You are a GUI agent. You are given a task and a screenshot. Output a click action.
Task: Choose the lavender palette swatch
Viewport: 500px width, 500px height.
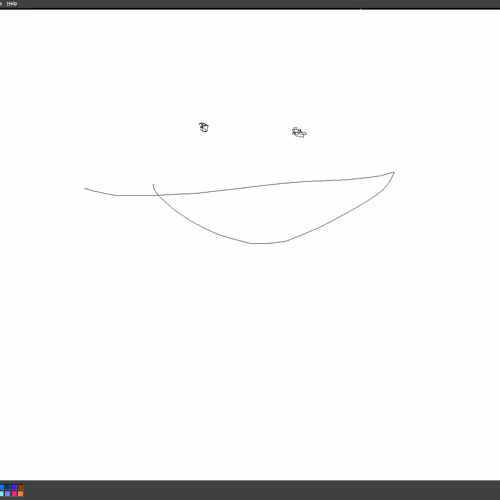click(7, 493)
